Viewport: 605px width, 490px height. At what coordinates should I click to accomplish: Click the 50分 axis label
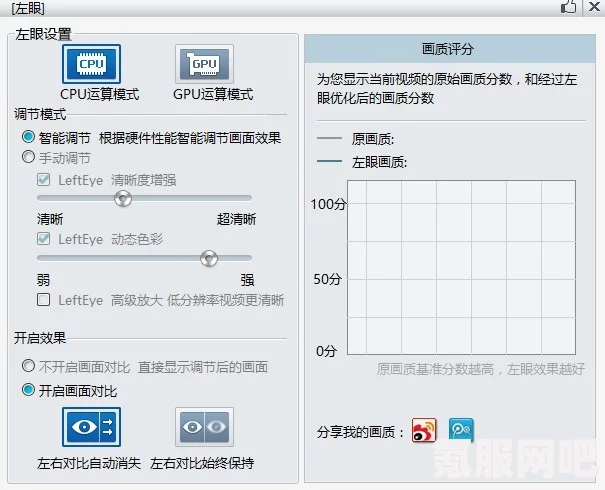pos(328,279)
